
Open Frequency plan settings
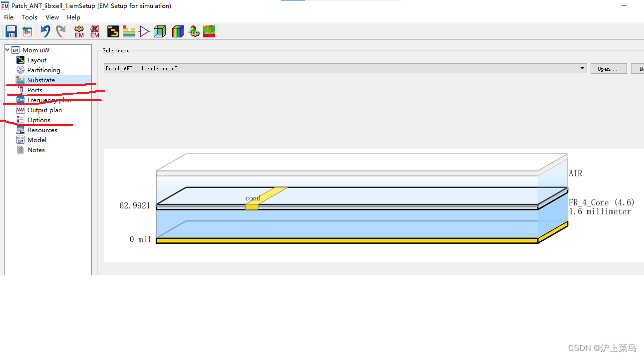(x=49, y=100)
